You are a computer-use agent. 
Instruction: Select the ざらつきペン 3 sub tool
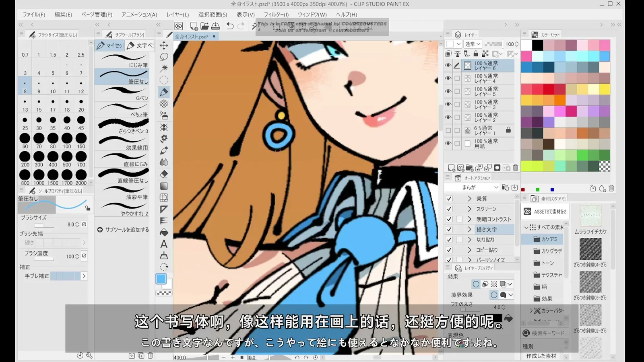coord(123,126)
